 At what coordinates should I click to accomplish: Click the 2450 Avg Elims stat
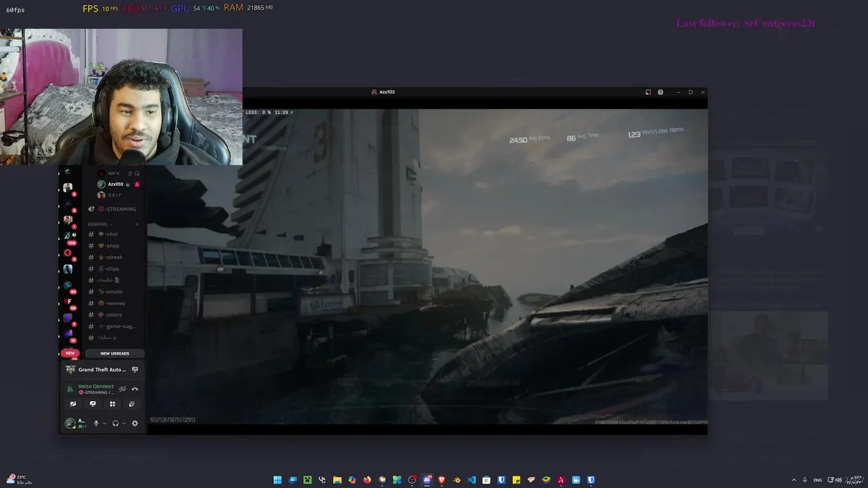tap(530, 140)
